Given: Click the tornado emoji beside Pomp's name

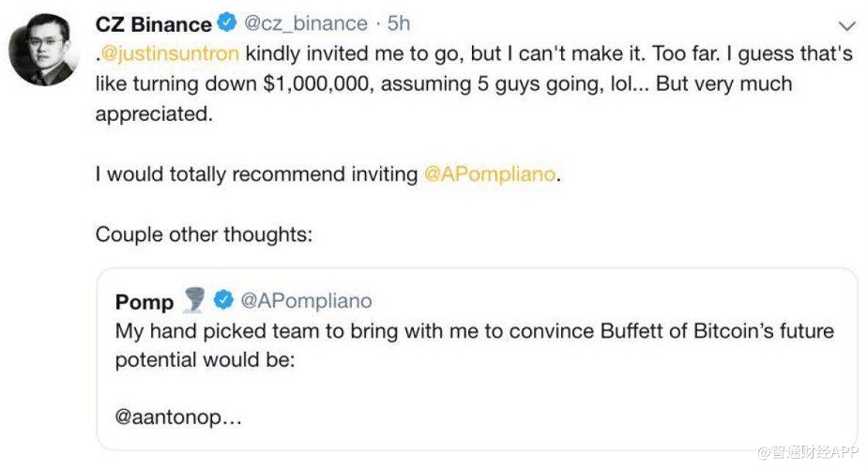Looking at the screenshot, I should 193,300.
